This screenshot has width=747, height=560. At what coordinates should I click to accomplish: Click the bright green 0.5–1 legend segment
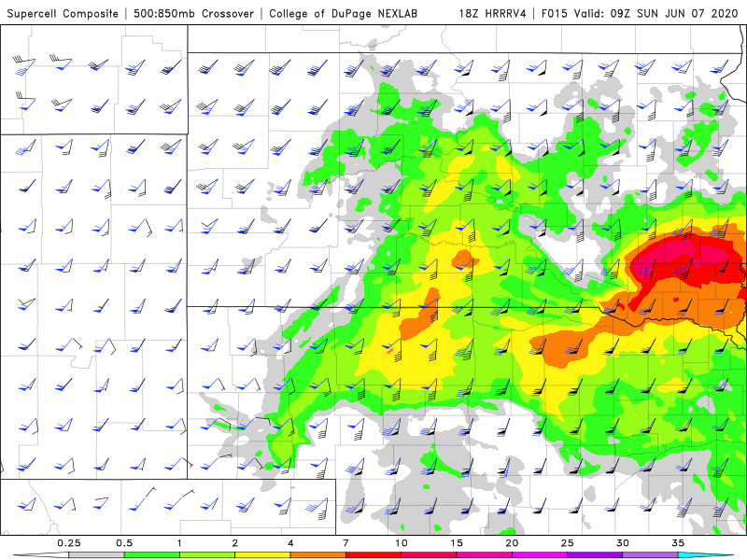152,555
